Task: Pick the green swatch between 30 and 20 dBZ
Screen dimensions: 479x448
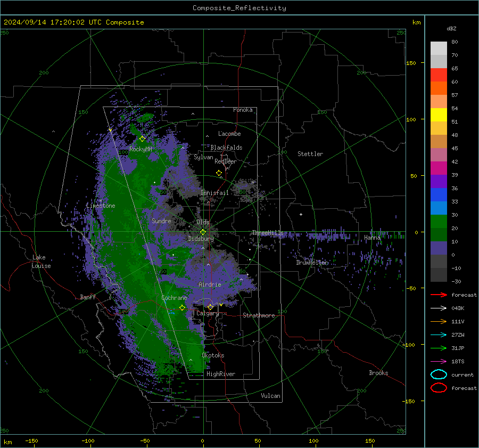Action: [x=439, y=222]
